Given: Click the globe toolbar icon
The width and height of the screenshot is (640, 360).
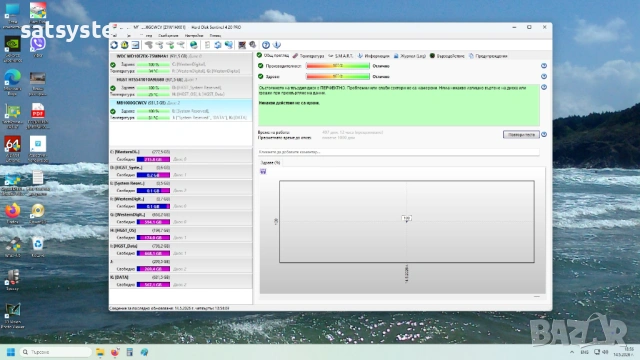Looking at the screenshot, I should [x=194, y=45].
